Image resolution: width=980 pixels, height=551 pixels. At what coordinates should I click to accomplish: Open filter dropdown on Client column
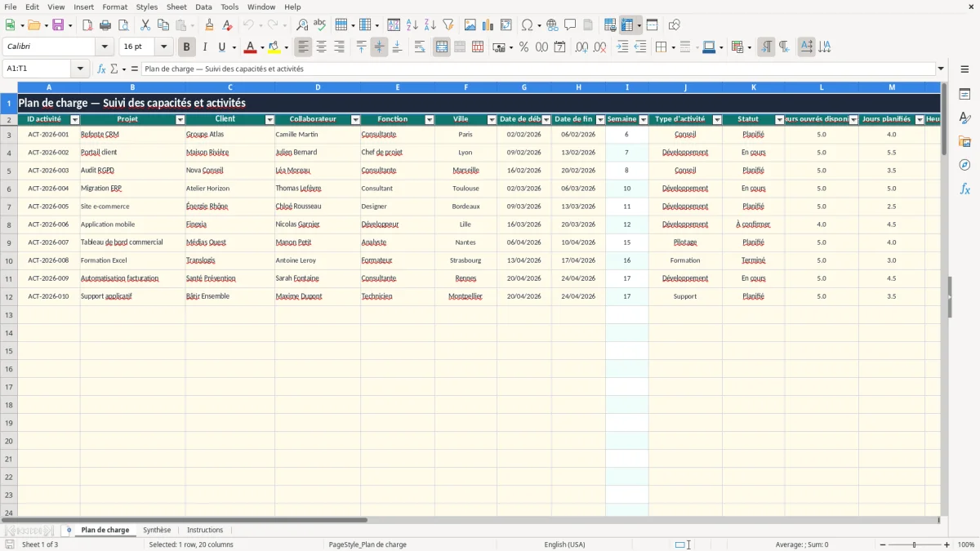tap(269, 120)
